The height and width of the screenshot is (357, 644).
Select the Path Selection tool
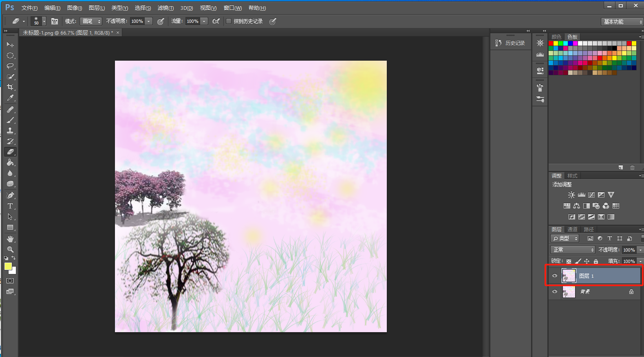coord(10,217)
